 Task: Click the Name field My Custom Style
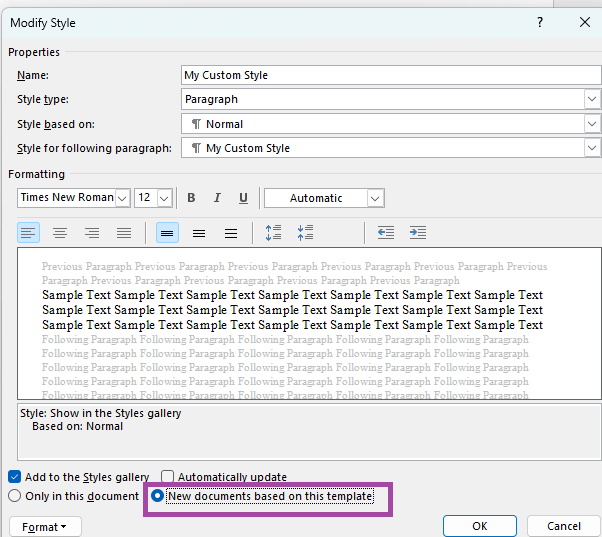pyautogui.click(x=391, y=75)
